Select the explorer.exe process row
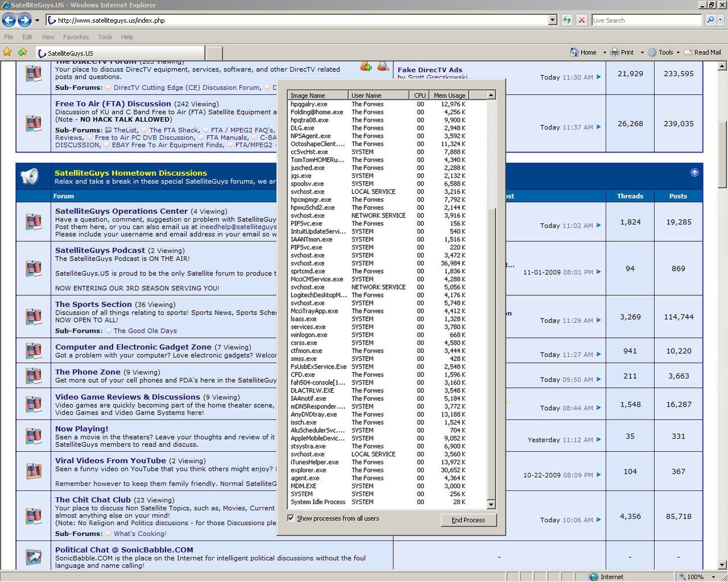728x582 pixels. click(387, 470)
